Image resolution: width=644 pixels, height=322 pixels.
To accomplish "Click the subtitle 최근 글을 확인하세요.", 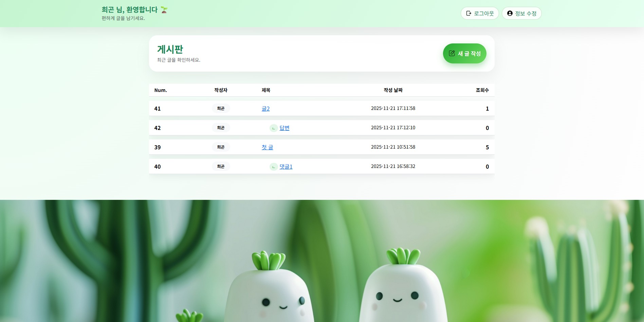I will 179,60.
